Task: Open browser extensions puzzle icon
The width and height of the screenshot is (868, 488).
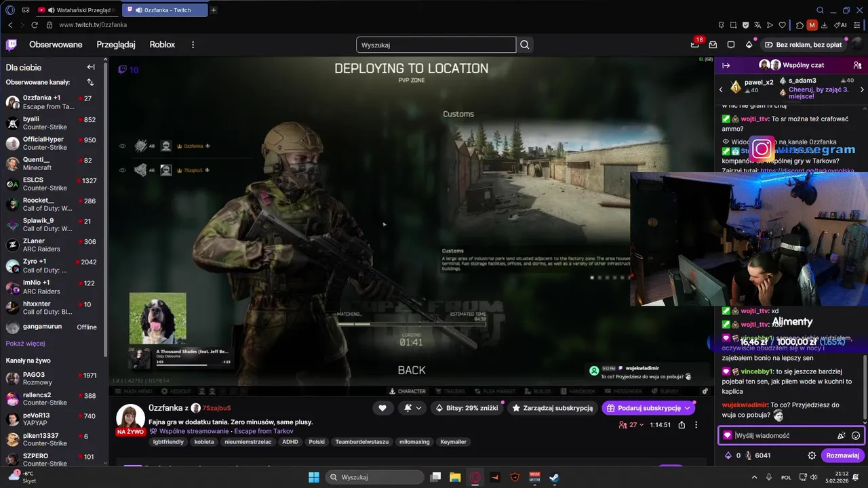Action: click(800, 25)
